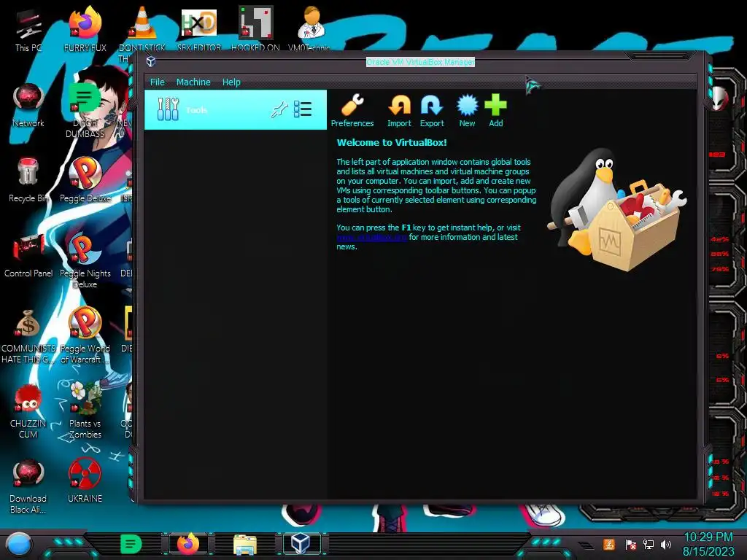Open VirtualBox Preferences wrench icon
Image resolution: width=747 pixels, height=560 pixels.
[352, 106]
